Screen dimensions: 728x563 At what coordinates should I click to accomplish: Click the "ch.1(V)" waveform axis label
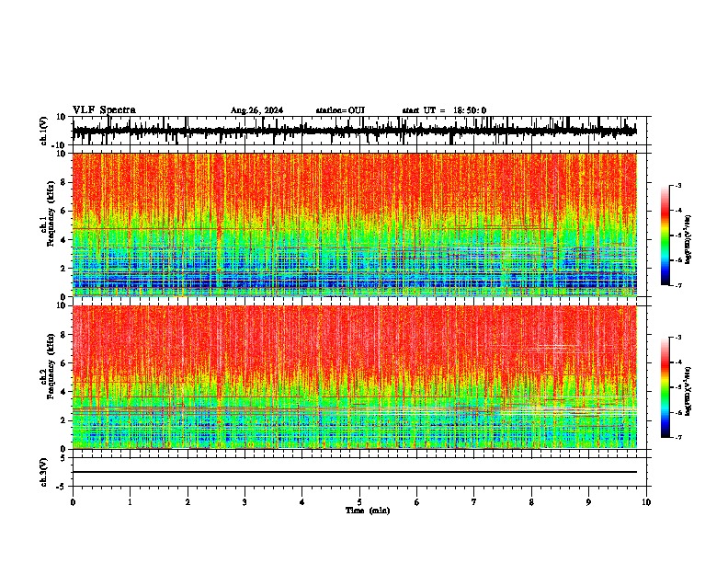(x=44, y=131)
